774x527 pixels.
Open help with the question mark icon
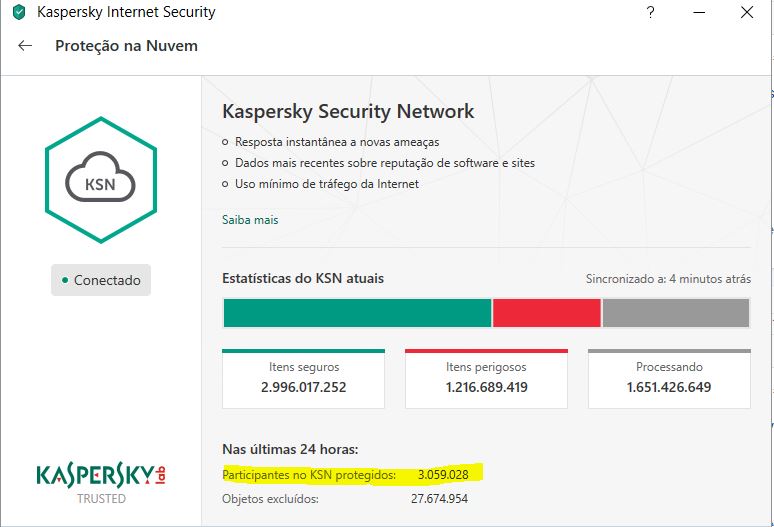click(651, 13)
